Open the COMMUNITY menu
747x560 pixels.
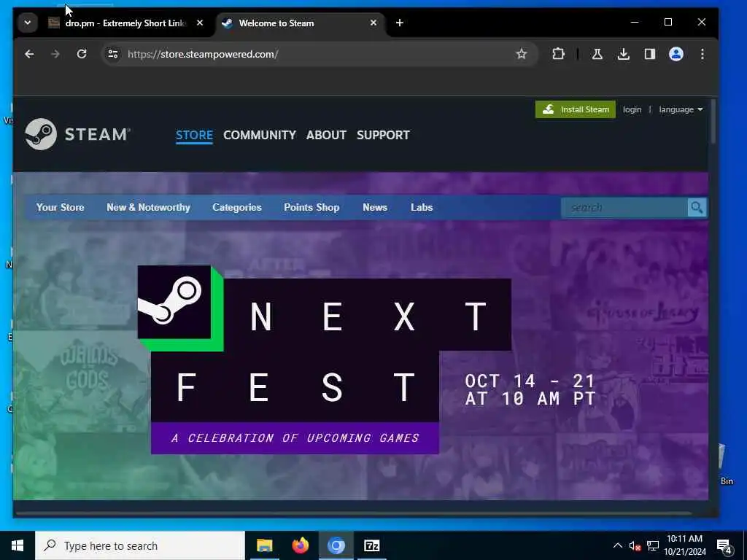pos(260,135)
